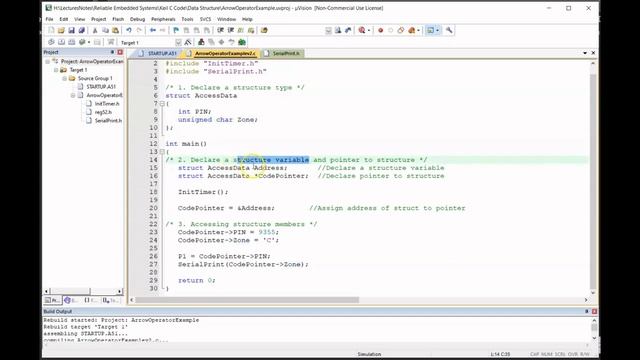Collapse code fold at line 13

(162, 152)
